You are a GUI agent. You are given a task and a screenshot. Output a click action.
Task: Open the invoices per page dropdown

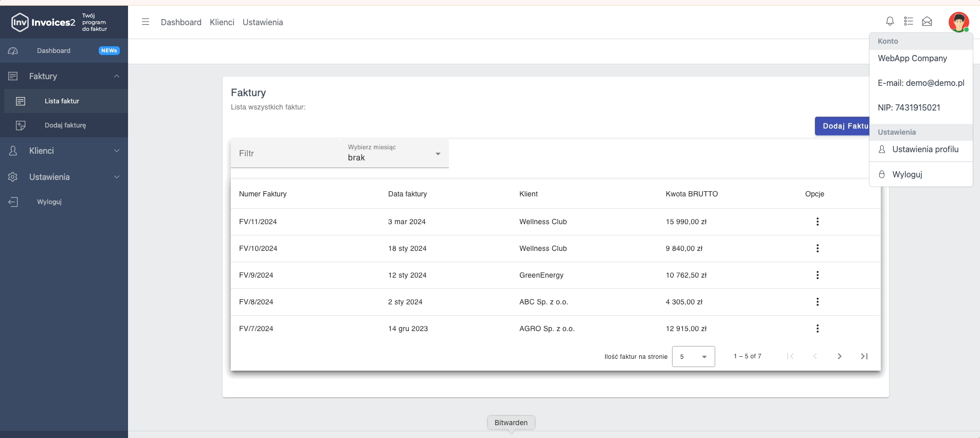(693, 356)
